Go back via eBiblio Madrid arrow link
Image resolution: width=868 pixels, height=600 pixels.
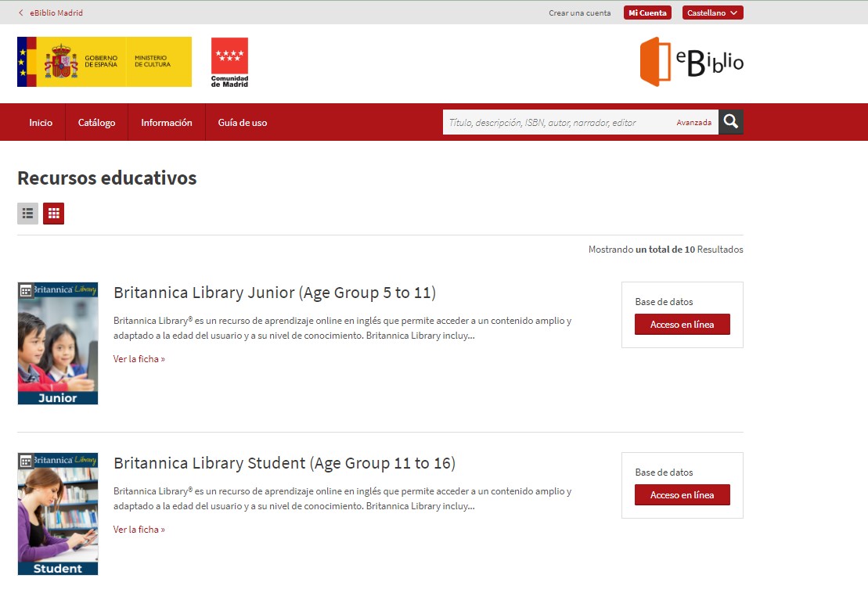point(51,13)
